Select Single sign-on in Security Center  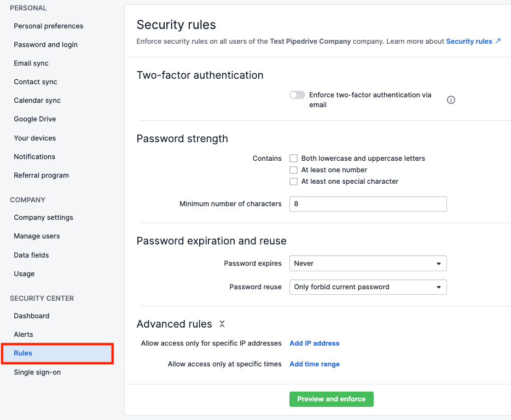click(37, 372)
